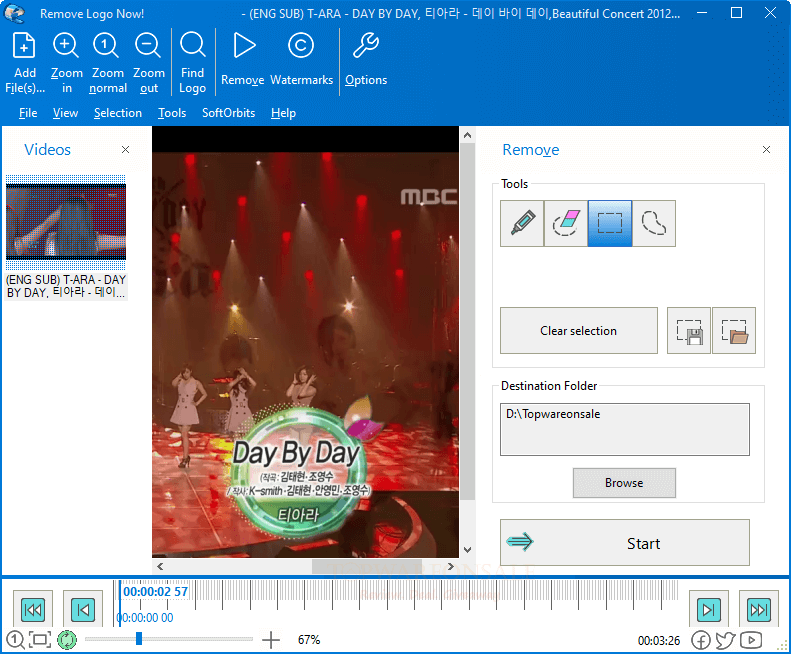Click the green rotate refresh icon
Image resolution: width=791 pixels, height=654 pixels.
(67, 640)
